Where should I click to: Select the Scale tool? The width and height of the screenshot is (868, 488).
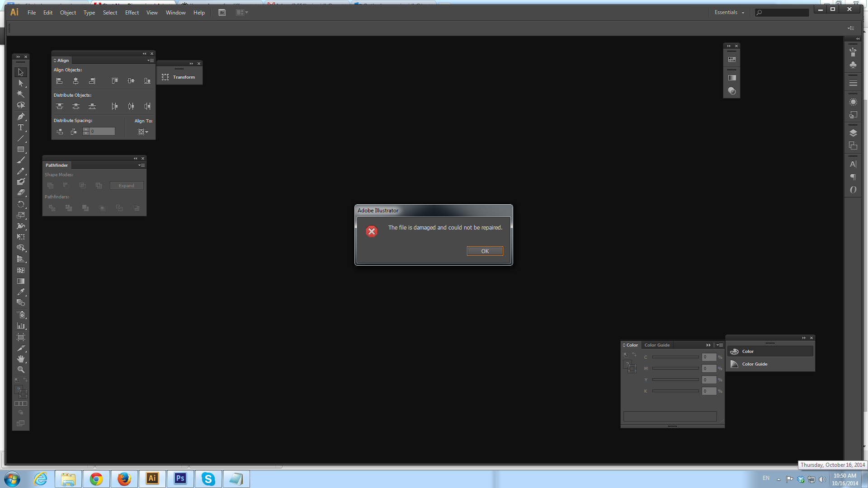21,216
